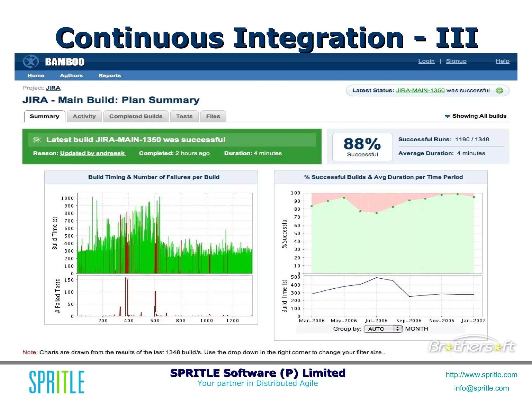This screenshot has width=532, height=399.
Task: Open the Help link
Action: (502, 61)
